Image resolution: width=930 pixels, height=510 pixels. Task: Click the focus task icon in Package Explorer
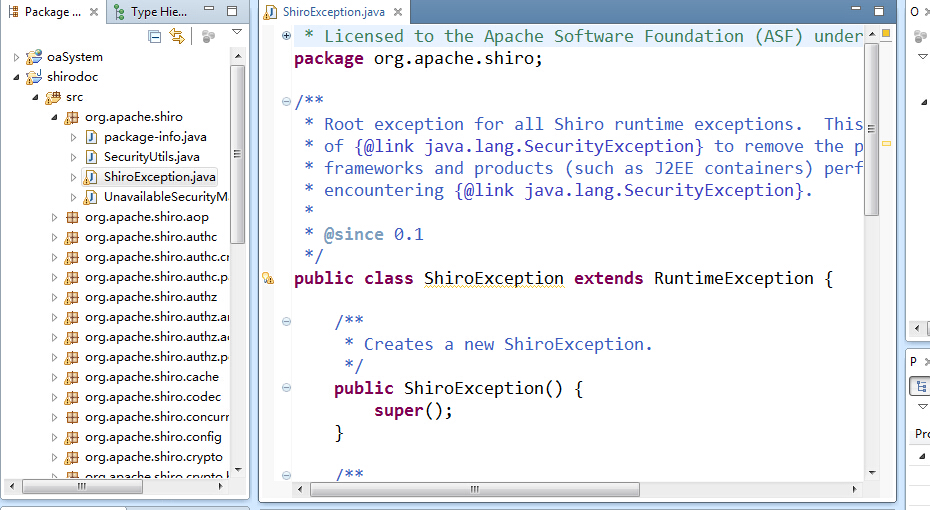point(208,37)
